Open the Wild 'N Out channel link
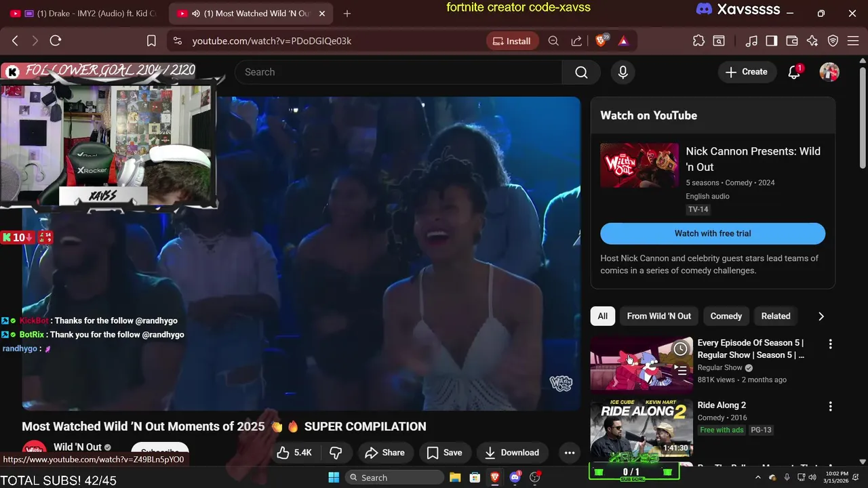 click(x=77, y=447)
